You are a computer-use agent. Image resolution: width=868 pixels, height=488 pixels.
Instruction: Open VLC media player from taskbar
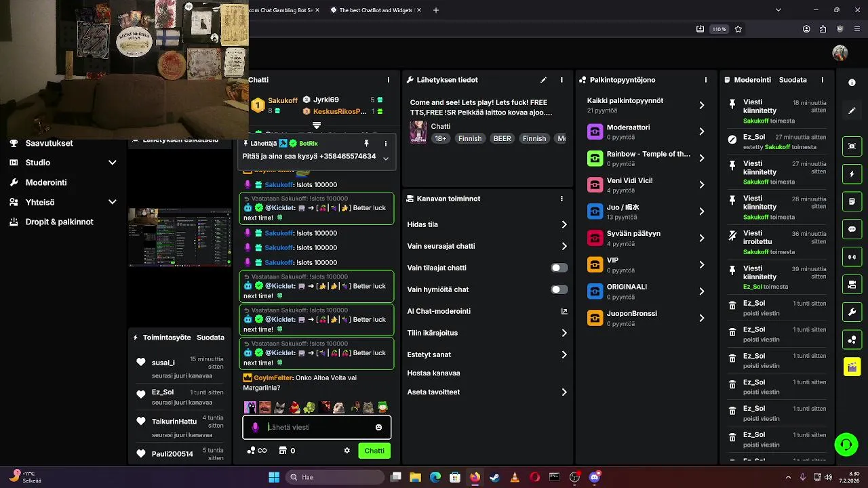pos(515,477)
